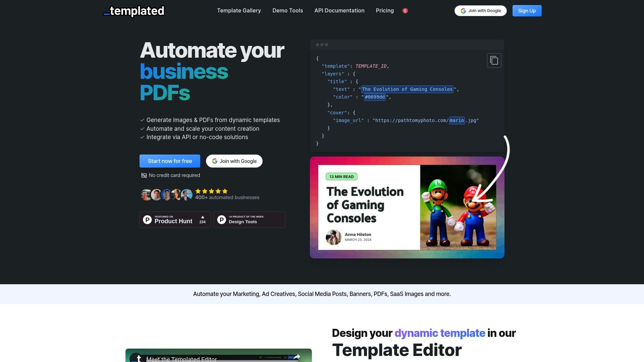
Task: Open Template Gallery menu item
Action: (239, 11)
